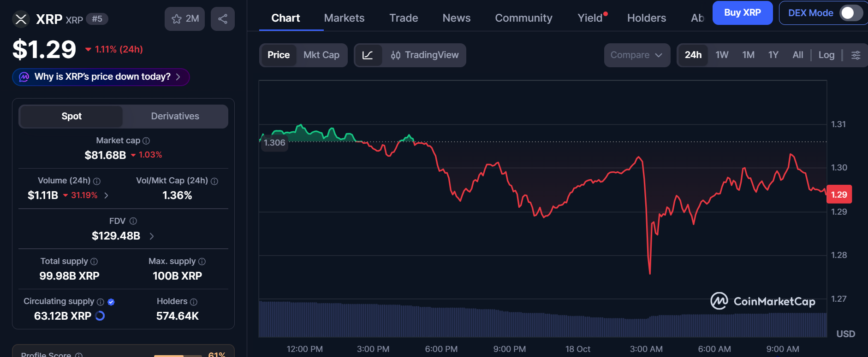The width and height of the screenshot is (868, 357).
Task: Show Circulating supply info icon
Action: (x=101, y=302)
